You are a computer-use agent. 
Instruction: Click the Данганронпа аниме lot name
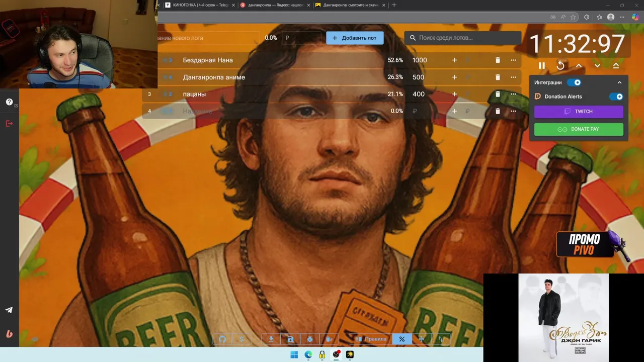click(214, 77)
